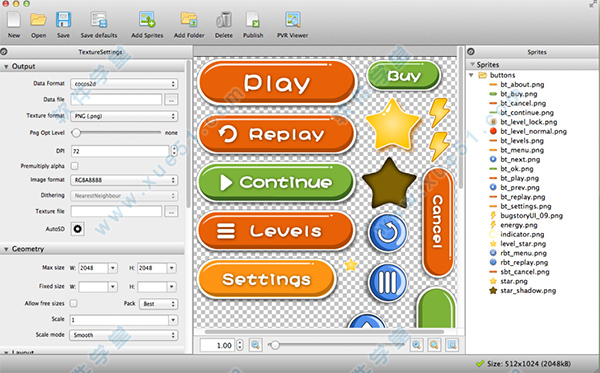Open the Data Format cocos2d dropdown
The image size is (600, 373).
124,84
